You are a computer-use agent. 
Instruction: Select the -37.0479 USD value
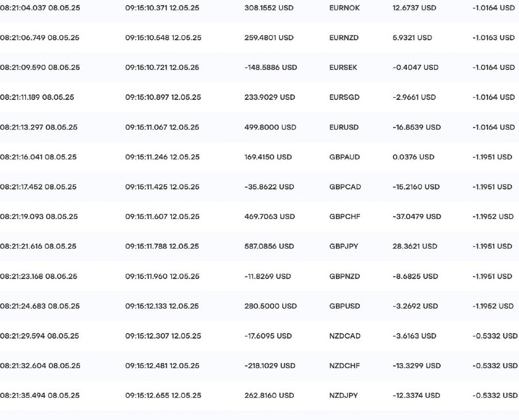click(416, 216)
